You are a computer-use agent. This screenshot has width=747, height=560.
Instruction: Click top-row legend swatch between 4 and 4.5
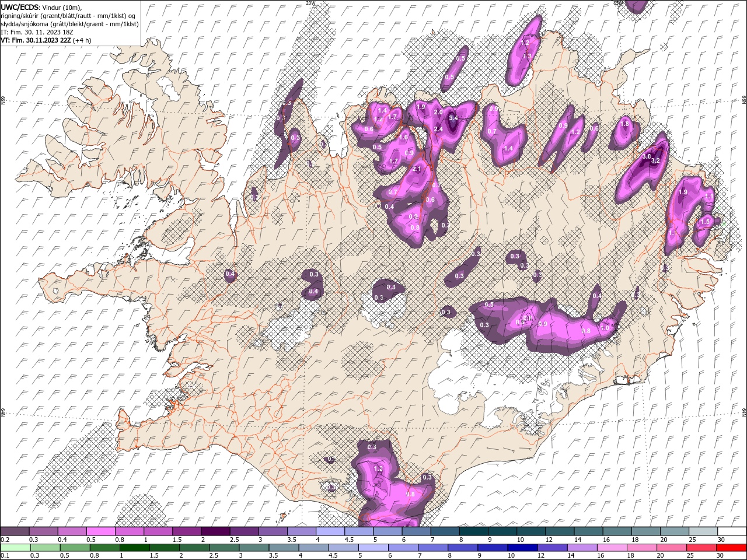(330, 531)
